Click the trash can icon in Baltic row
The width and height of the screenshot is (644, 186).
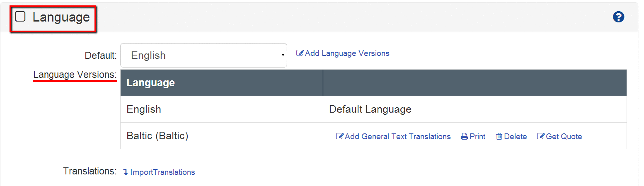pyautogui.click(x=499, y=137)
